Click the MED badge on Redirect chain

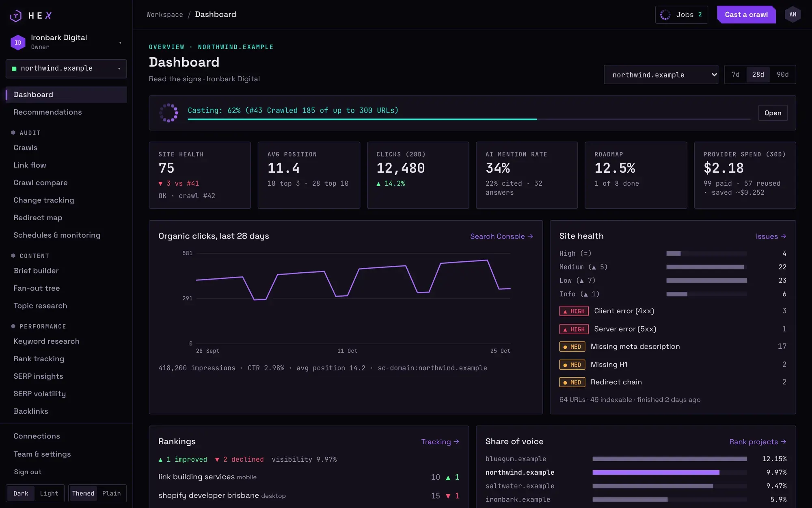pyautogui.click(x=572, y=382)
